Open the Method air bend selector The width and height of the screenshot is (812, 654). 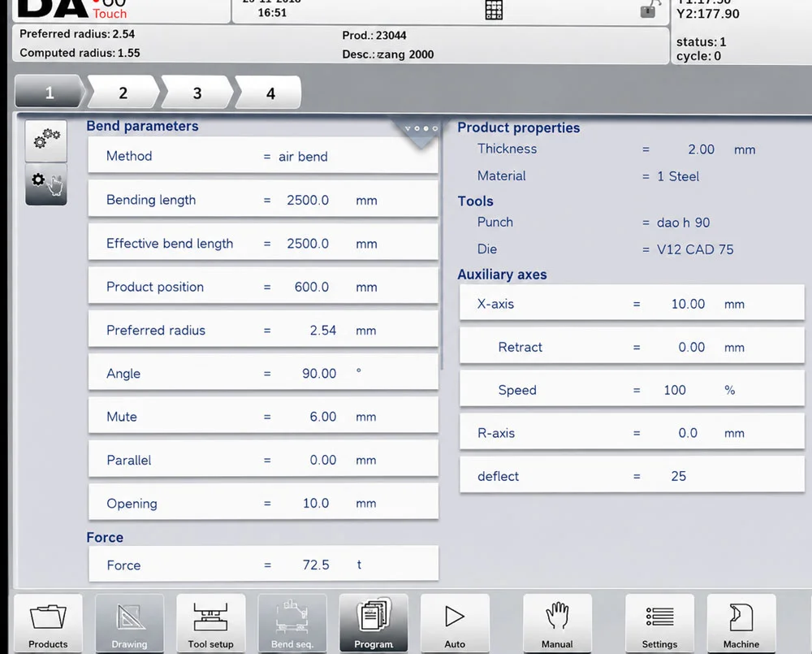[263, 156]
